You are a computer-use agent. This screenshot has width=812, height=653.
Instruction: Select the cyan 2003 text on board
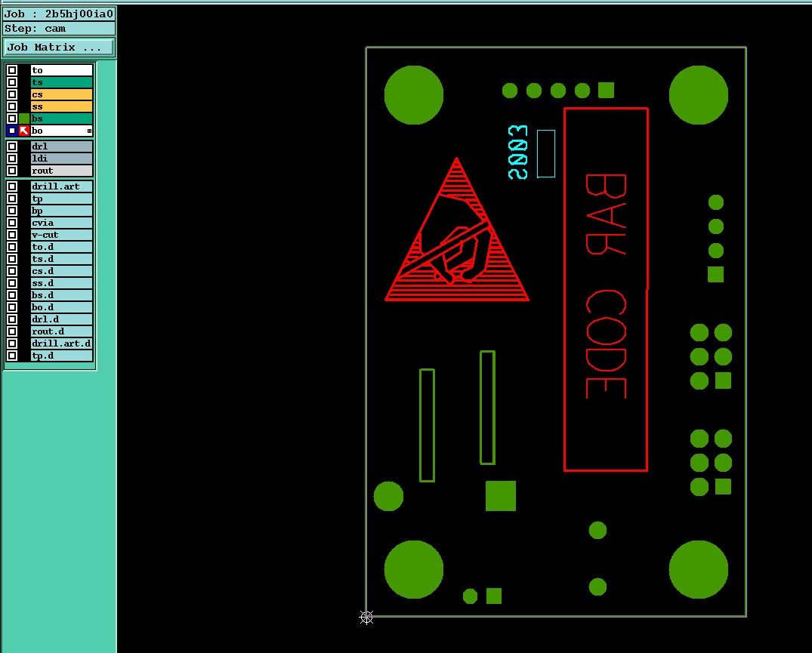518,152
